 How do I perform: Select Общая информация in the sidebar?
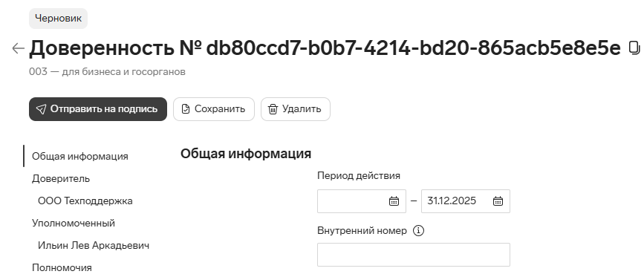point(80,157)
